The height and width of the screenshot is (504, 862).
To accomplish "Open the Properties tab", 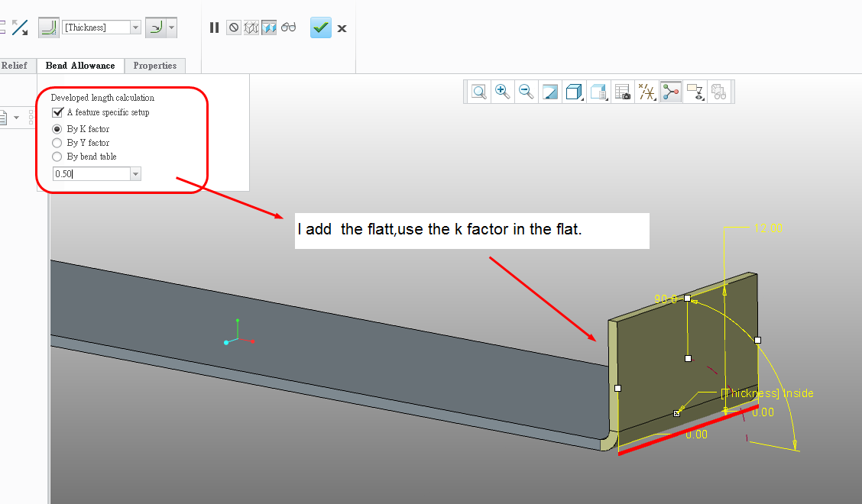I will pos(155,66).
